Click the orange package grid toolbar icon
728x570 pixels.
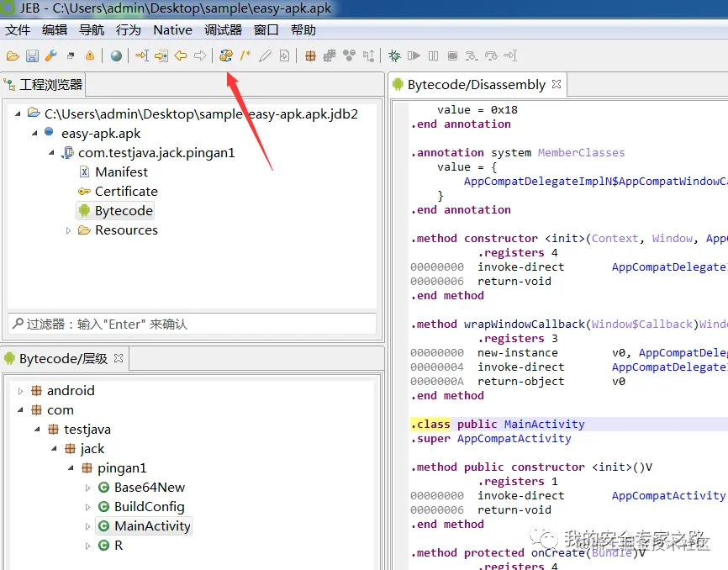pyautogui.click(x=310, y=56)
